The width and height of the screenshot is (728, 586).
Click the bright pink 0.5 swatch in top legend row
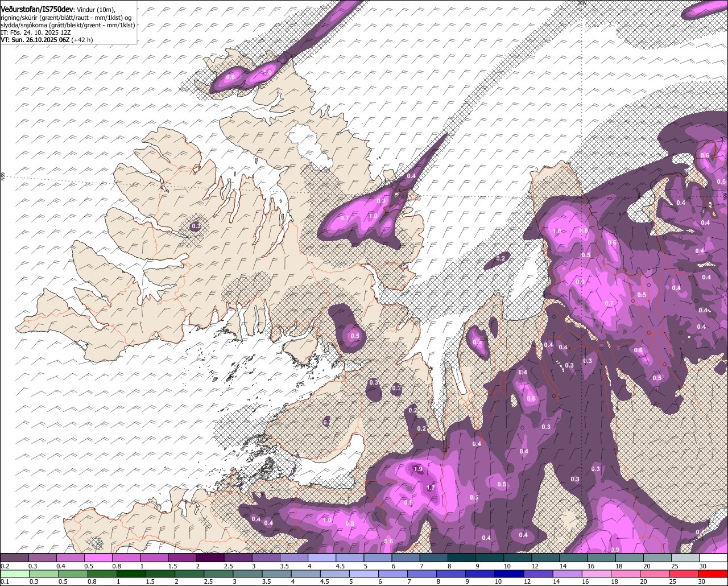(x=98, y=558)
